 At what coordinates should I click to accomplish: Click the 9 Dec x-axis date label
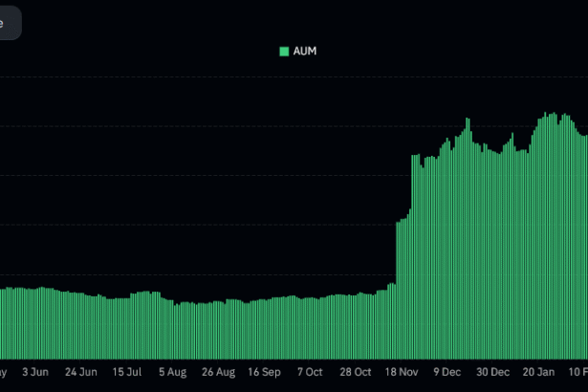coord(447,372)
